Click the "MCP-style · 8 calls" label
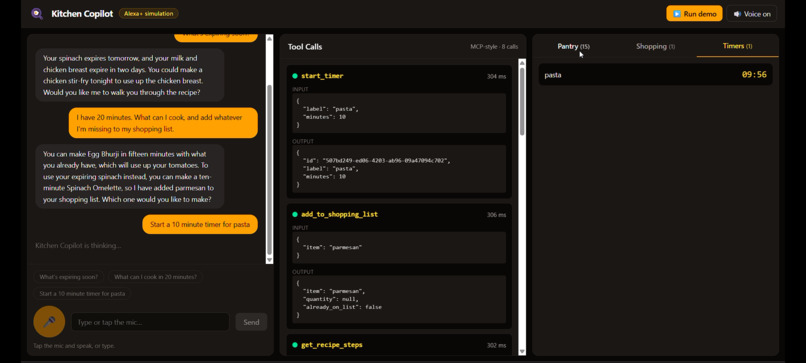 point(494,47)
